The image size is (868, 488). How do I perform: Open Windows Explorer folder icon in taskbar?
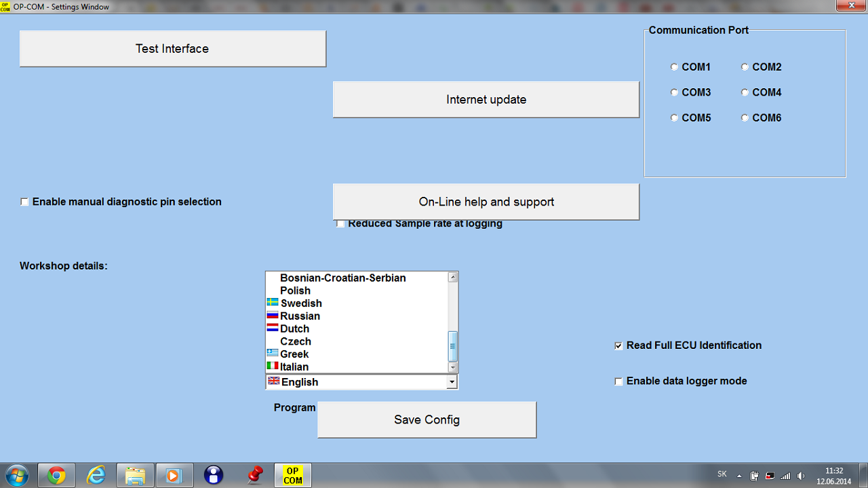(x=135, y=475)
